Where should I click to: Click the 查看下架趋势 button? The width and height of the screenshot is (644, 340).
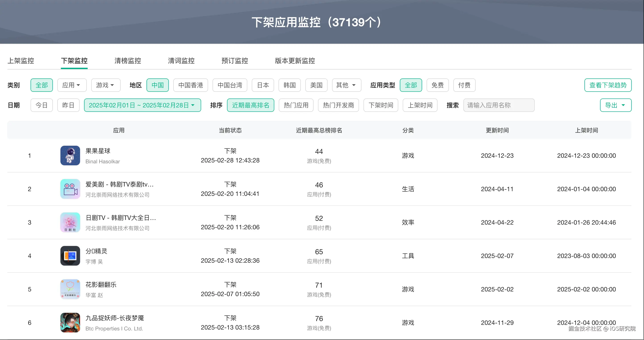608,85
